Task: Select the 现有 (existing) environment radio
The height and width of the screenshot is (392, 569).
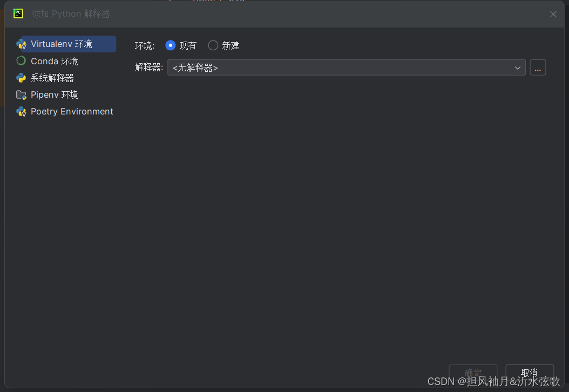Action: click(170, 45)
